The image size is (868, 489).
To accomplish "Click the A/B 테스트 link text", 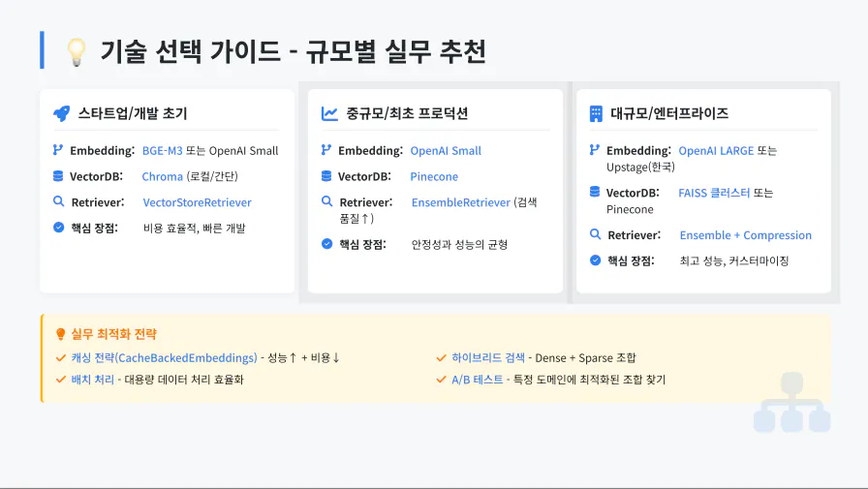I will 478,380.
